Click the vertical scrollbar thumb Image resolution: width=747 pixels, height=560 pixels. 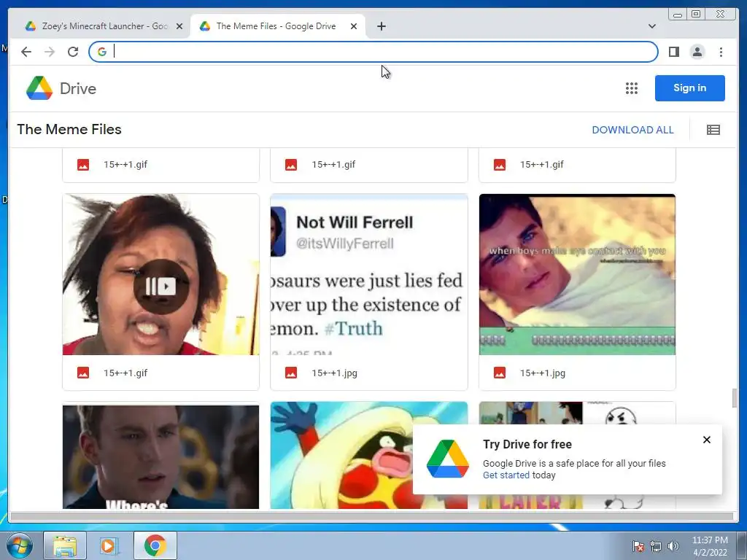(735, 398)
